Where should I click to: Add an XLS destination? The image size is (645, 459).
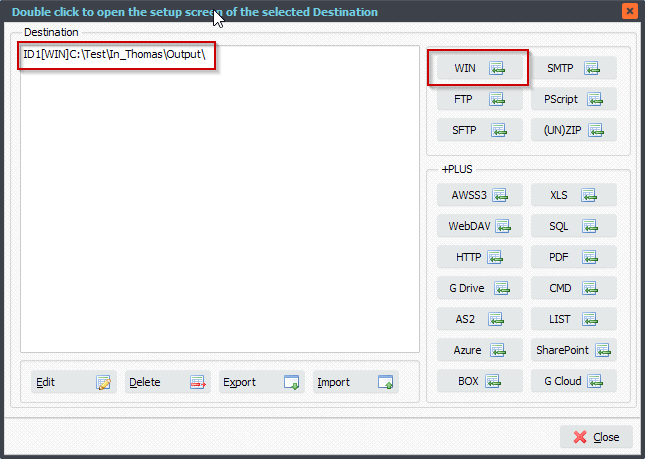pyautogui.click(x=574, y=195)
